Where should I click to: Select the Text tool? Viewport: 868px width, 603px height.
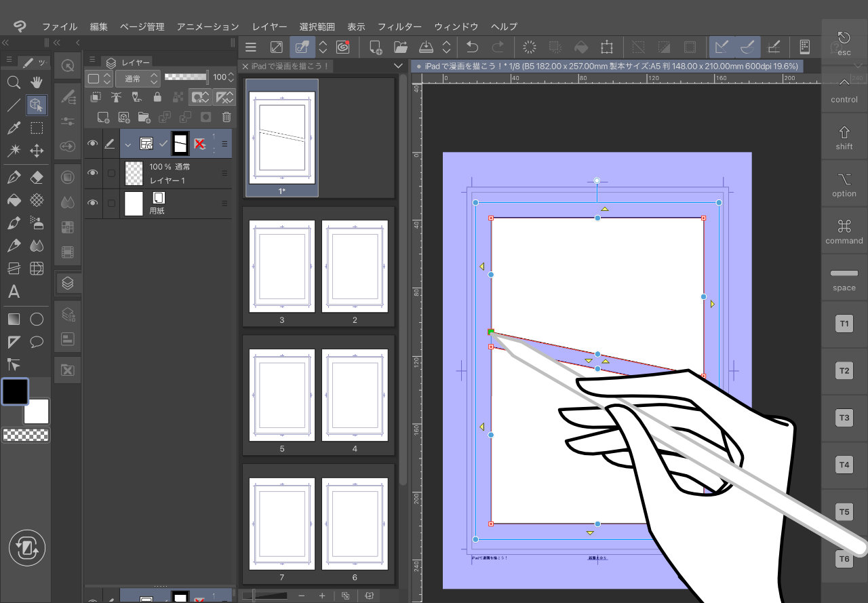coord(13,292)
